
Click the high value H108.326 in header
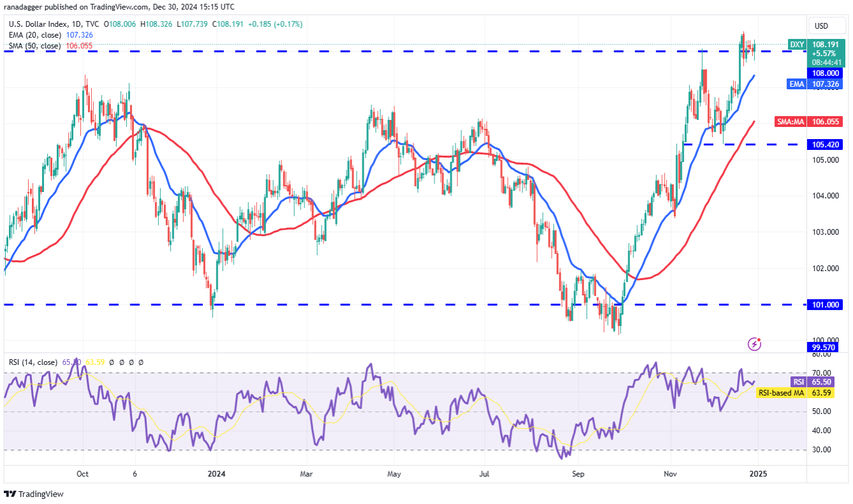(x=155, y=24)
